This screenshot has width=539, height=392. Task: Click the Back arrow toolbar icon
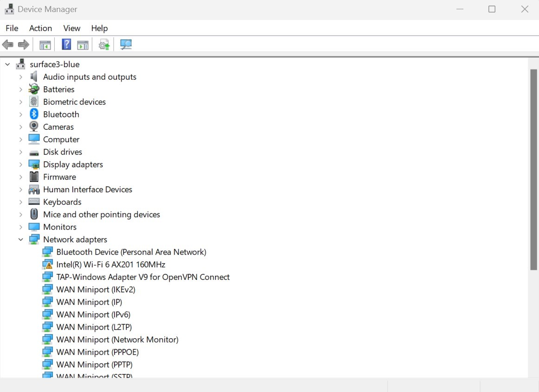point(7,44)
